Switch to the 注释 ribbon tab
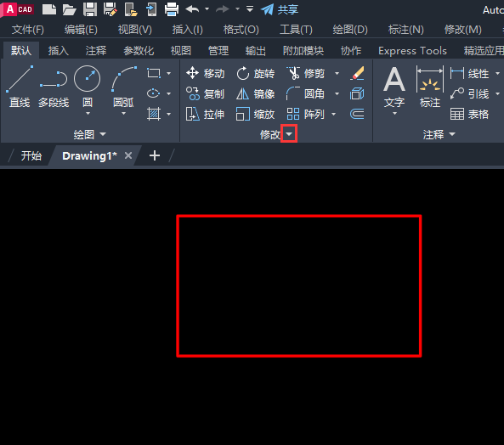Image resolution: width=504 pixels, height=445 pixels. point(96,51)
